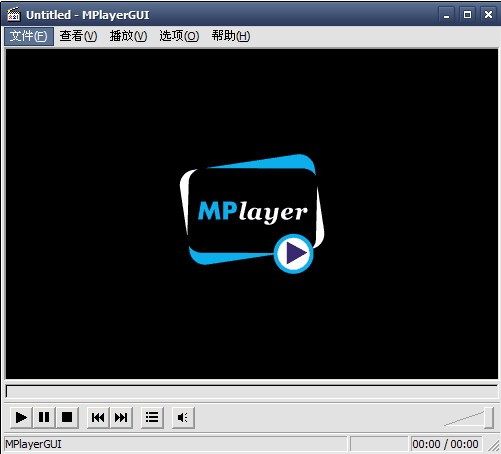This screenshot has width=501, height=454.
Task: Close the MPlayerGUI window
Action: [x=488, y=15]
